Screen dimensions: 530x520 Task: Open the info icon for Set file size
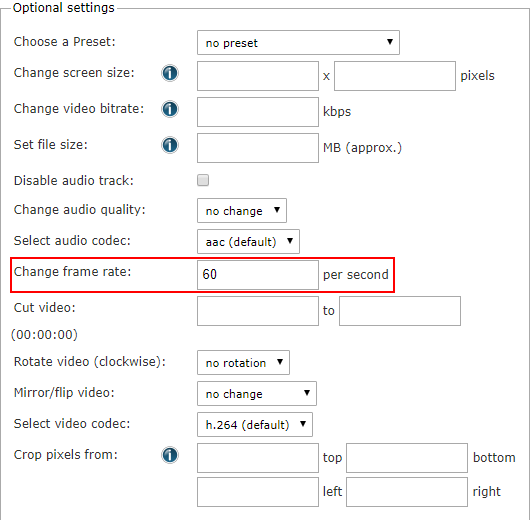(x=170, y=145)
